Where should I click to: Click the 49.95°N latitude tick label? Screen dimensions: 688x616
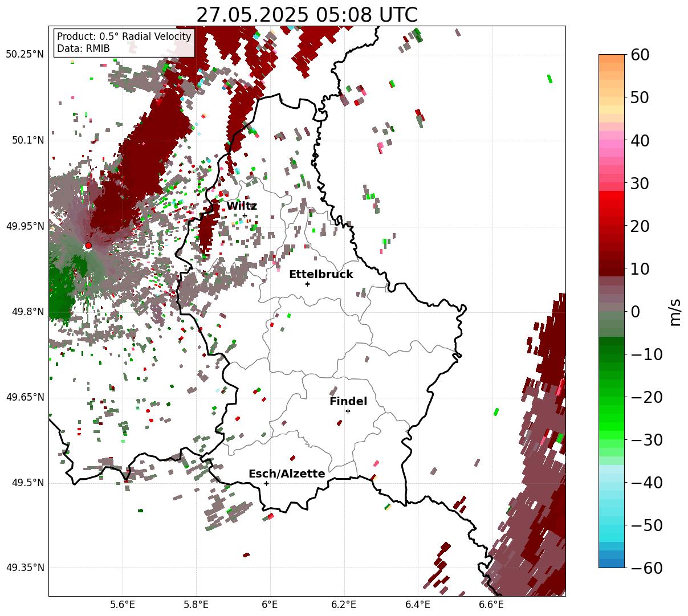coord(25,226)
